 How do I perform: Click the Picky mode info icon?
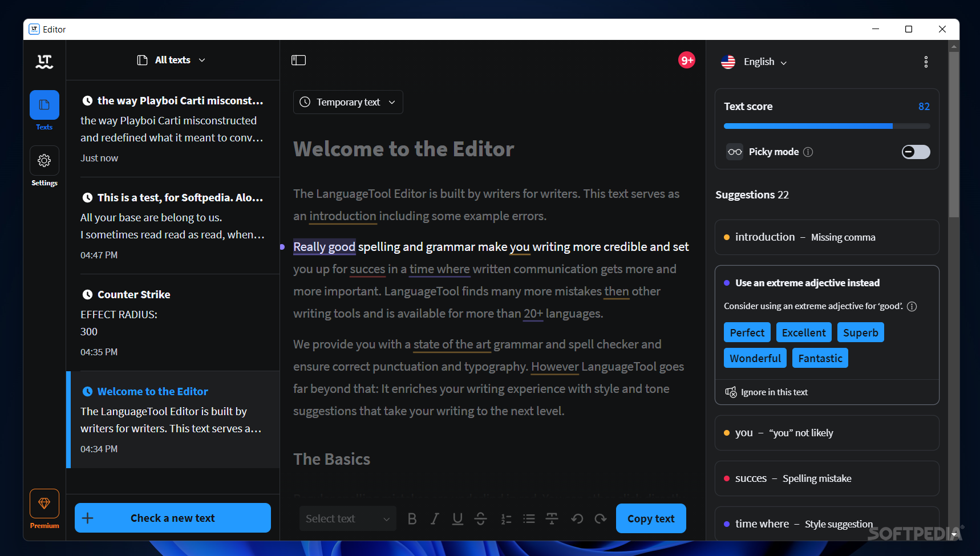pos(808,152)
